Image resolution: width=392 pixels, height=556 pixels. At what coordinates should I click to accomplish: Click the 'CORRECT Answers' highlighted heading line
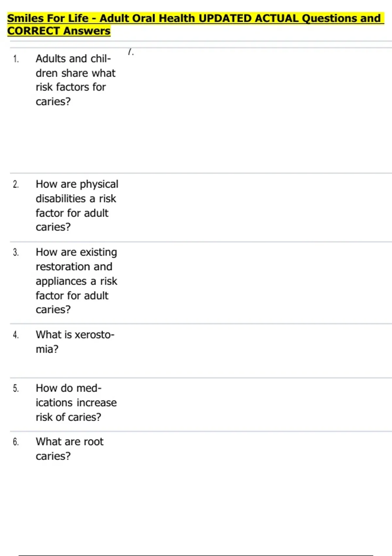point(59,31)
